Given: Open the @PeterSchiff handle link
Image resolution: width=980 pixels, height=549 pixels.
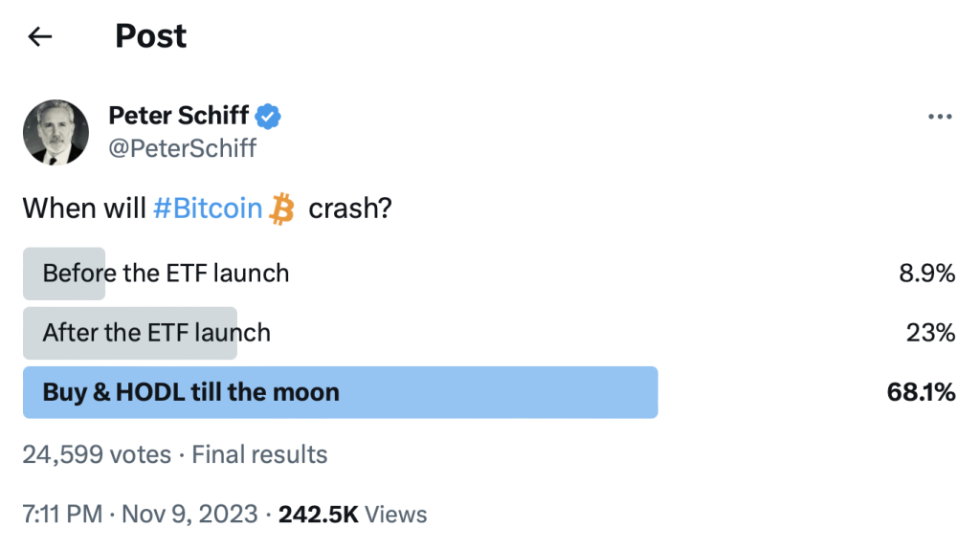Looking at the screenshot, I should [182, 149].
